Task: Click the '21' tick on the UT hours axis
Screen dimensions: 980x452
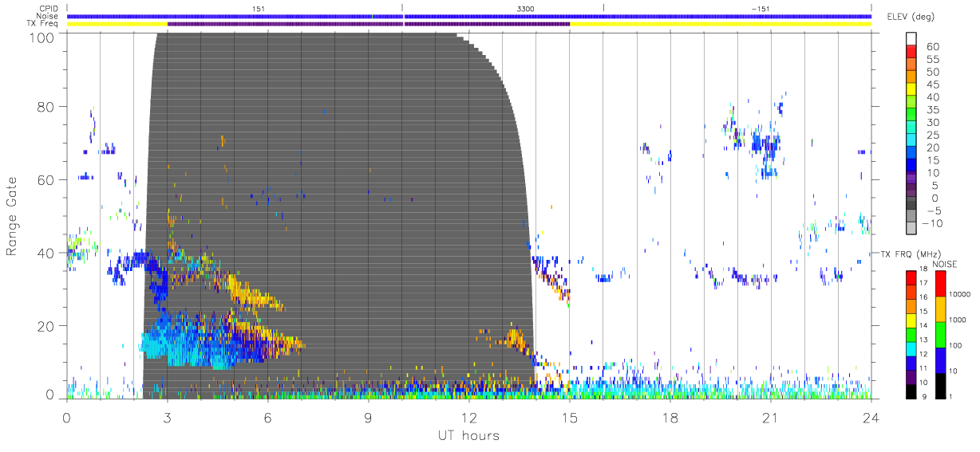Action: (x=770, y=416)
